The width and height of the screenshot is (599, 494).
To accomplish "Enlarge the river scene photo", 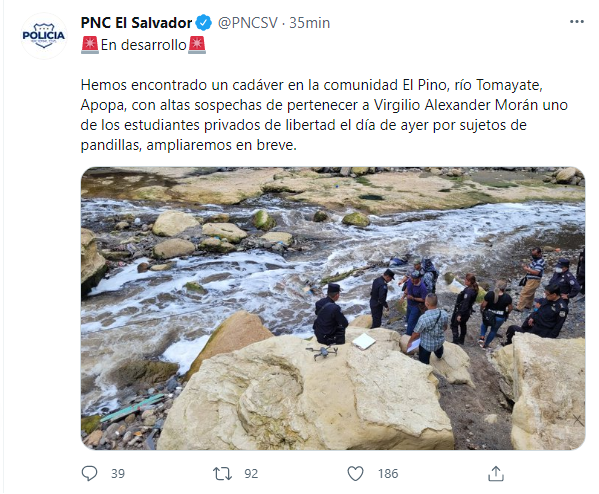I will point(333,308).
